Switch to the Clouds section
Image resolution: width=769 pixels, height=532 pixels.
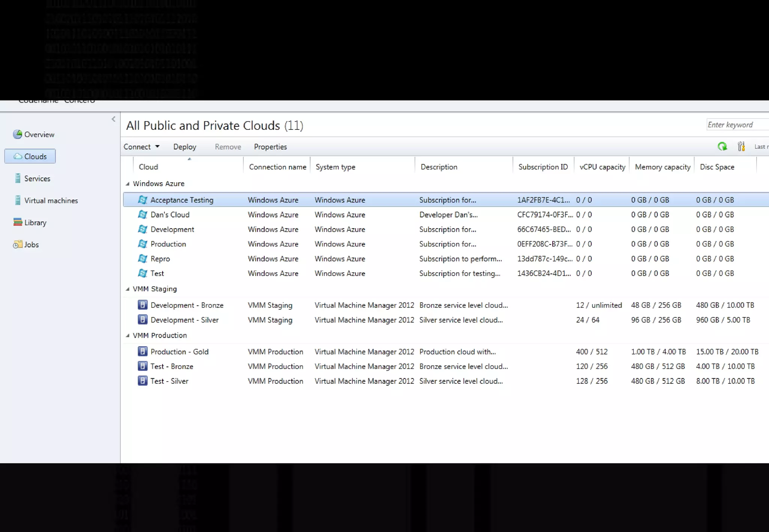click(30, 156)
